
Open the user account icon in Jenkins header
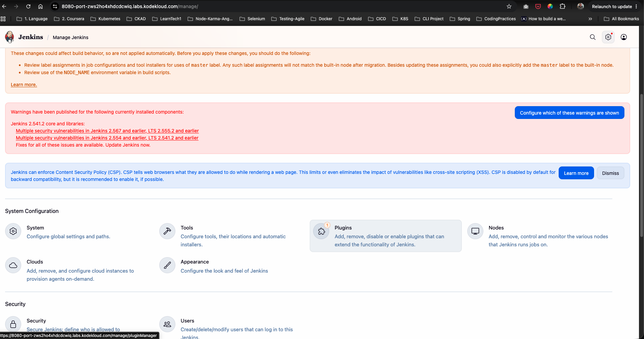624,37
